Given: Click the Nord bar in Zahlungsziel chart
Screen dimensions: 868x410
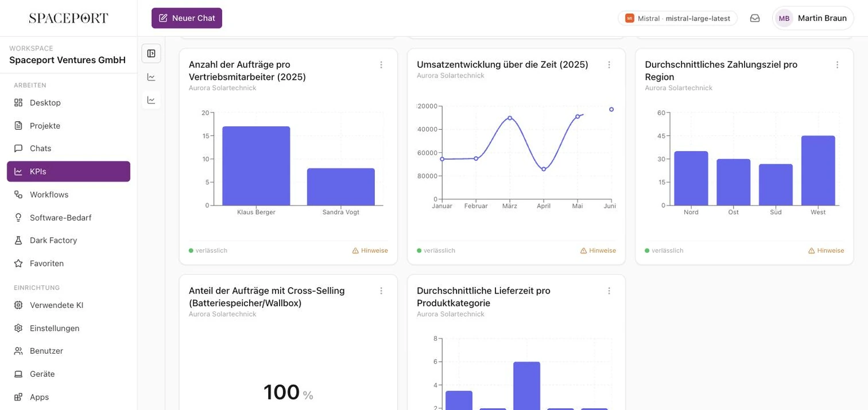Looking at the screenshot, I should [x=691, y=178].
